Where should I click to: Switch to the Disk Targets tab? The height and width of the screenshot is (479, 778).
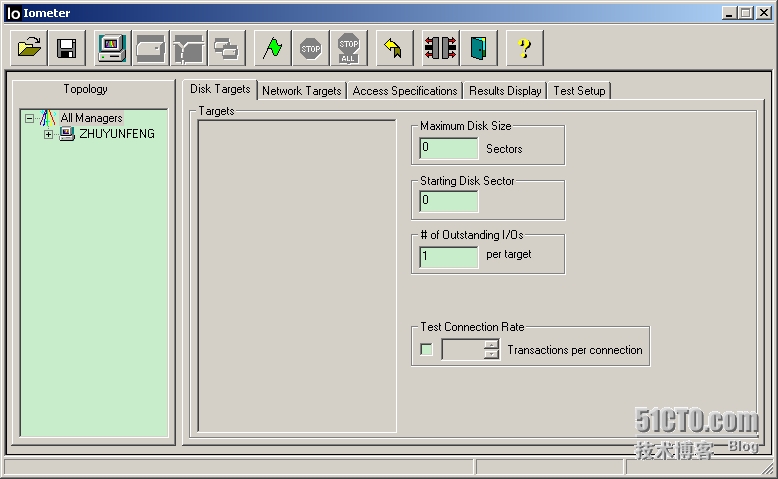(x=220, y=89)
